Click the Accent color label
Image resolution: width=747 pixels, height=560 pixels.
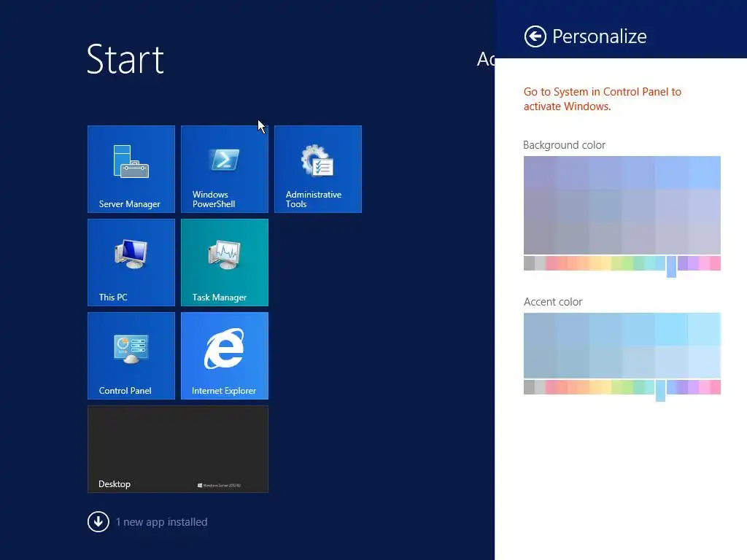coord(553,302)
